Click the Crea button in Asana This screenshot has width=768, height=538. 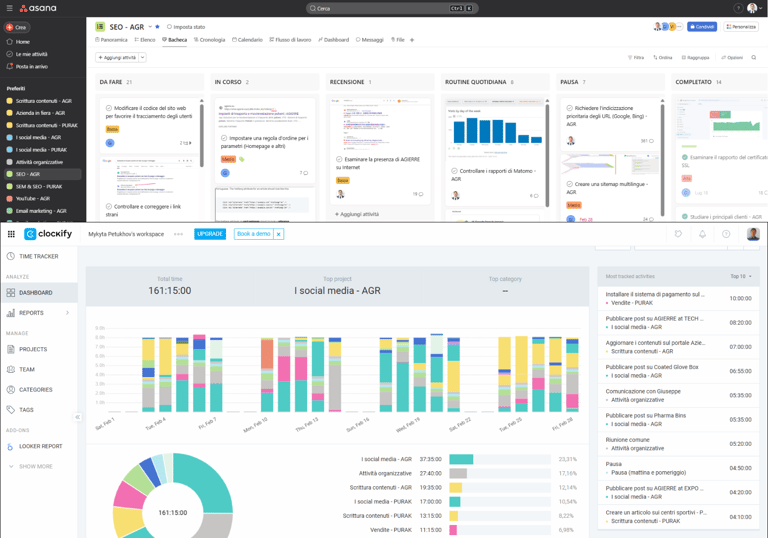click(x=17, y=27)
